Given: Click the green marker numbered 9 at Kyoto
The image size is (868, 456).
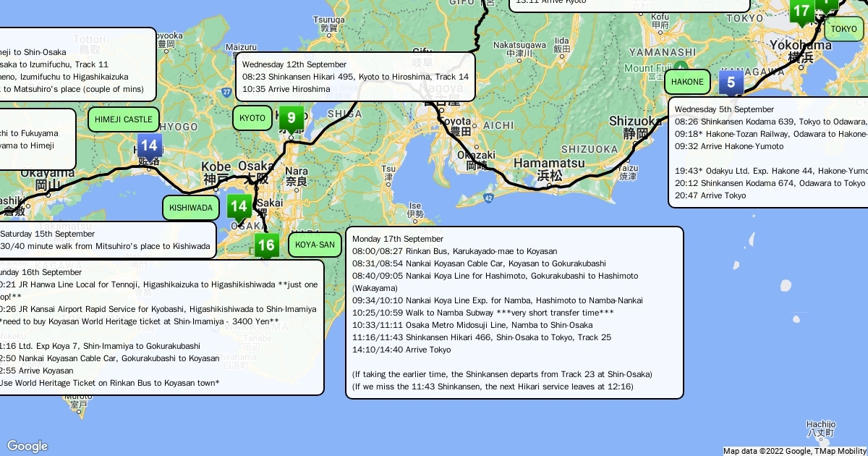Looking at the screenshot, I should [291, 119].
